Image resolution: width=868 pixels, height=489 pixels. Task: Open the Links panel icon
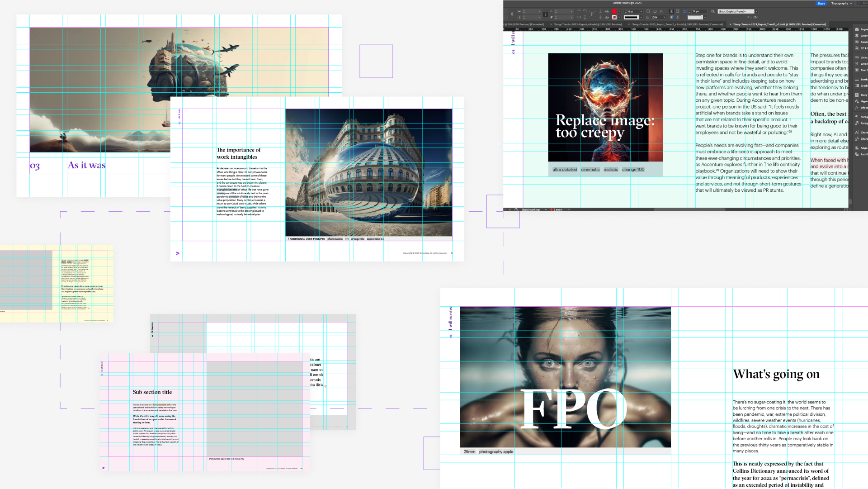coord(857,57)
